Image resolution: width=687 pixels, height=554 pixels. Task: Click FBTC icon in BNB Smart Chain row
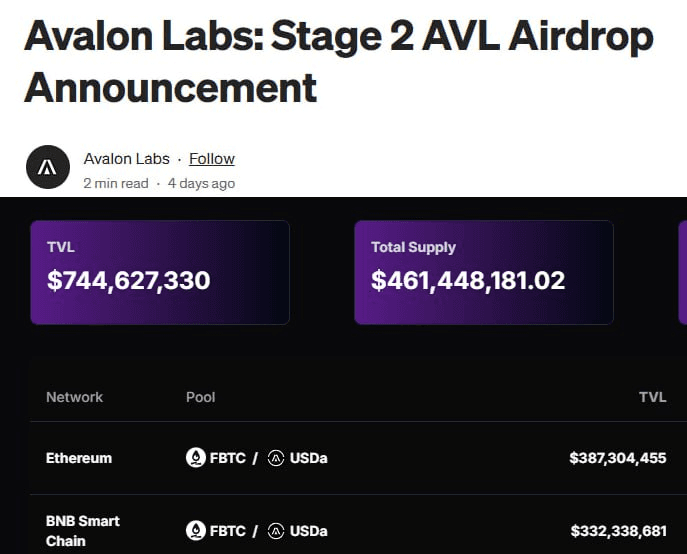coord(195,531)
